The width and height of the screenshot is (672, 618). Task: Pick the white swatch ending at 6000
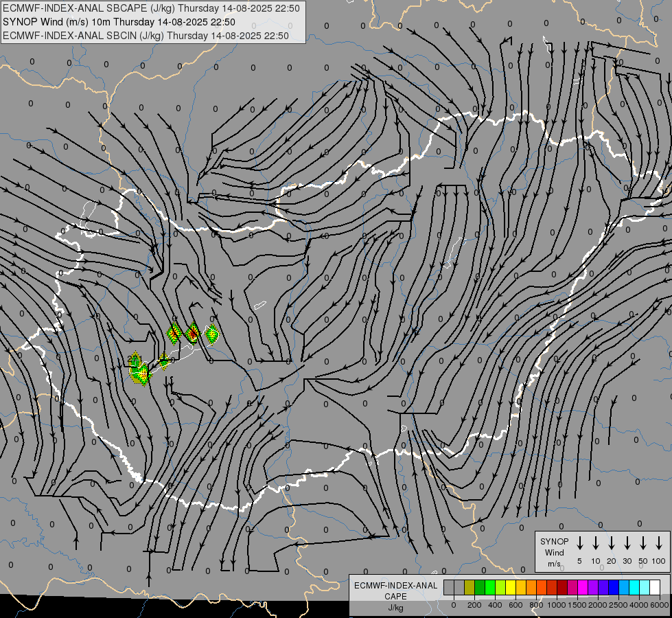pyautogui.click(x=654, y=588)
